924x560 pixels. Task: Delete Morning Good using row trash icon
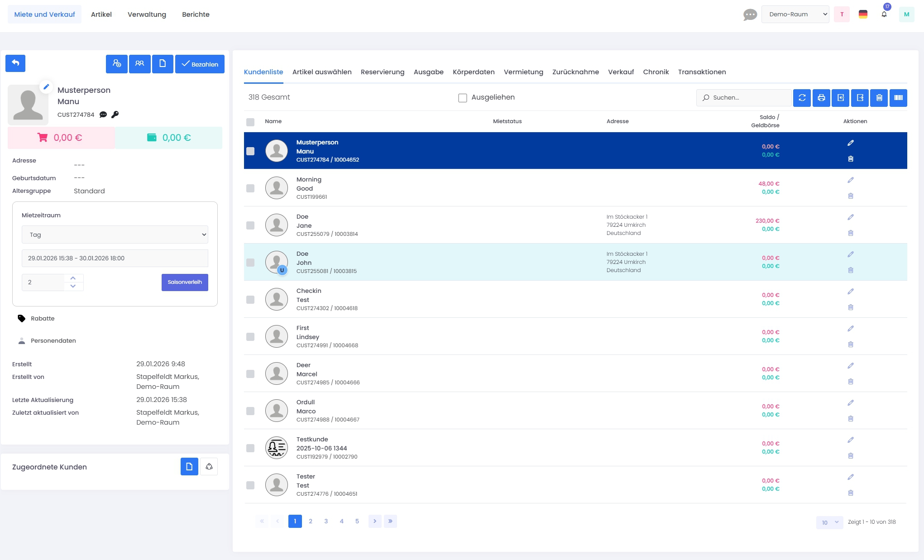(850, 196)
